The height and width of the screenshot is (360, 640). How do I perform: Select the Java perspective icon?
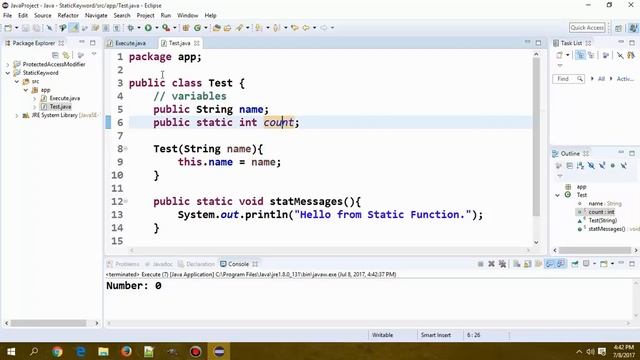pyautogui.click(x=633, y=28)
